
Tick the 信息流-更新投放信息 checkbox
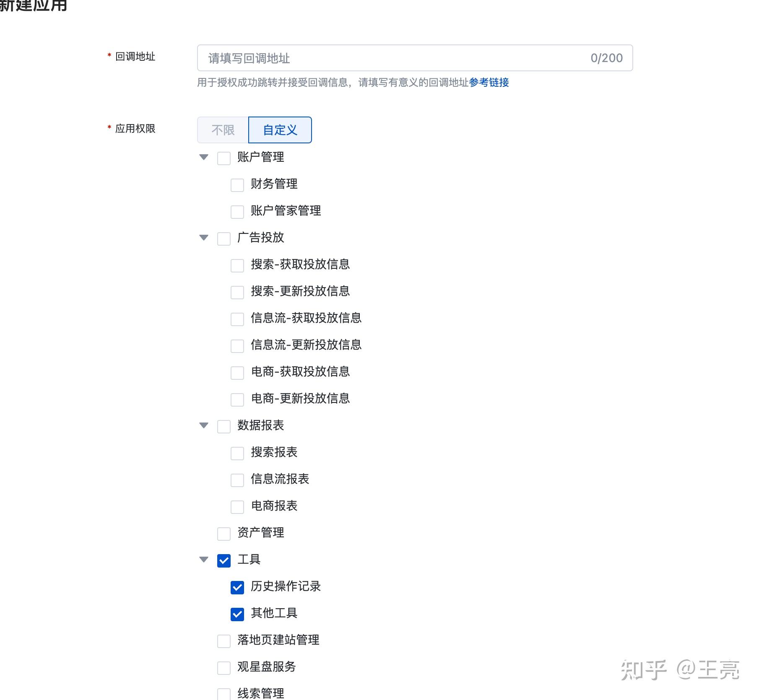237,346
